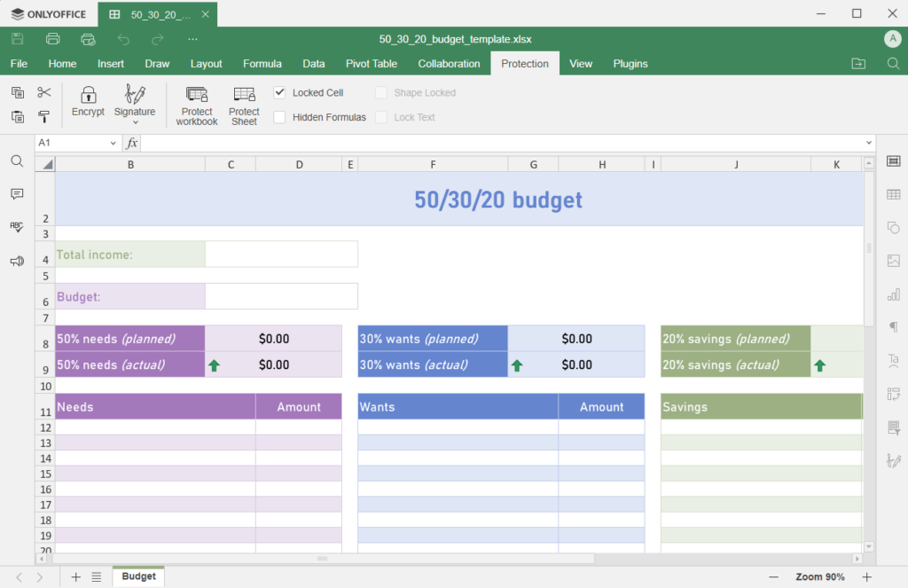Expand the Signature dropdown arrow
This screenshot has width=908, height=588.
[x=135, y=122]
